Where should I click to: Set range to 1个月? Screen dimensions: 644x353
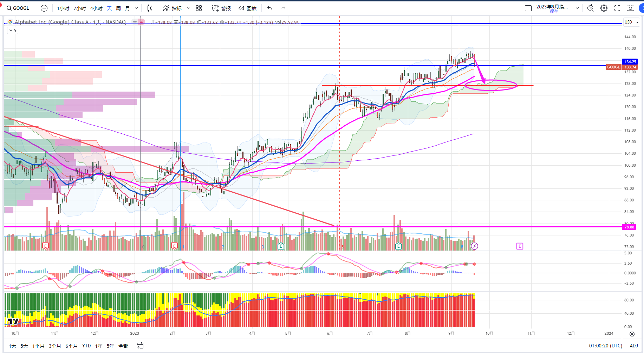coord(38,346)
